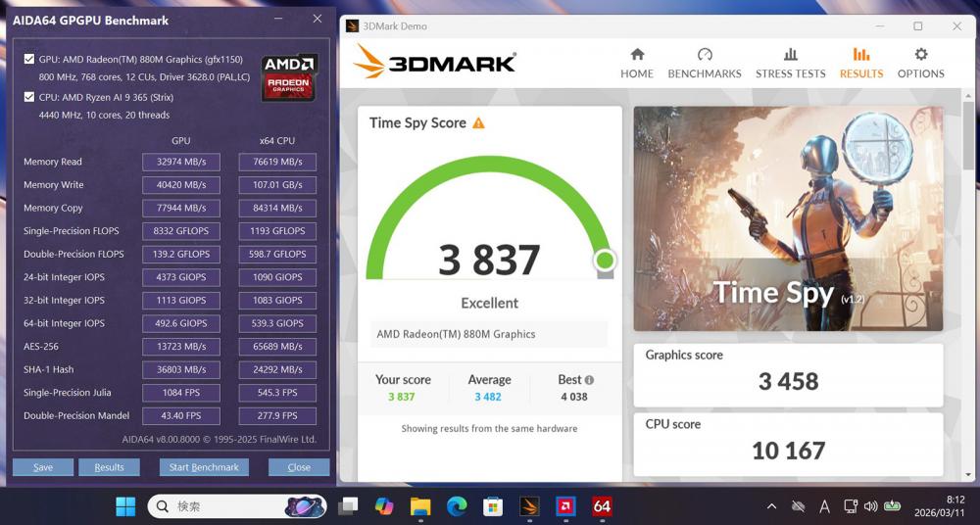This screenshot has height=525, width=980.
Task: Click the GPU Single-Precision Julia 1084 FPS value
Action: [181, 393]
